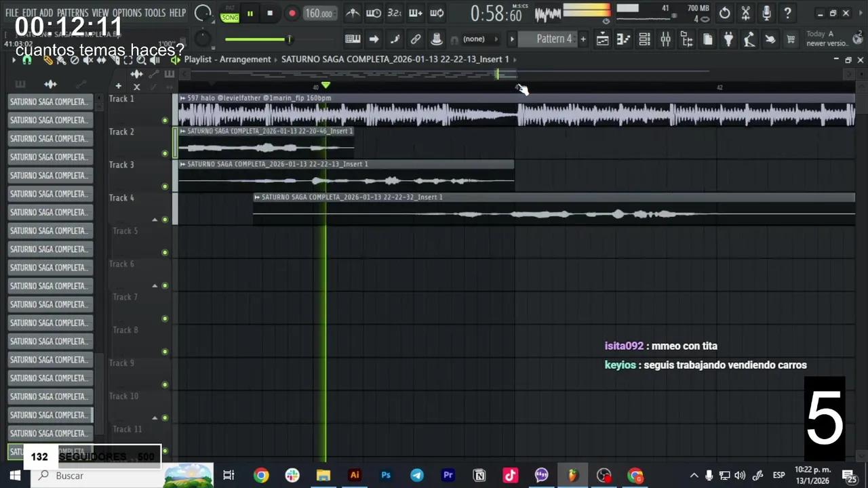The image size is (868, 488).
Task: Mute Track 3 with its green LED
Action: (x=165, y=186)
